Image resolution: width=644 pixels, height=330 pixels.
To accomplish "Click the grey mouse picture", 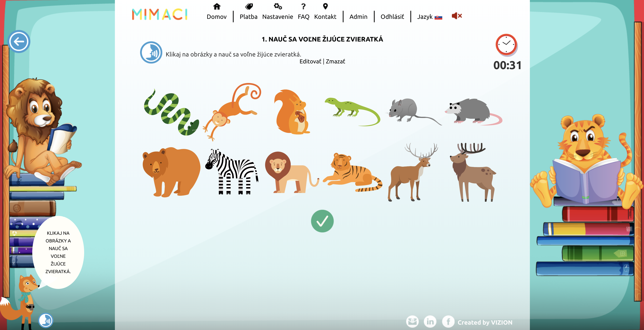I will point(414,112).
